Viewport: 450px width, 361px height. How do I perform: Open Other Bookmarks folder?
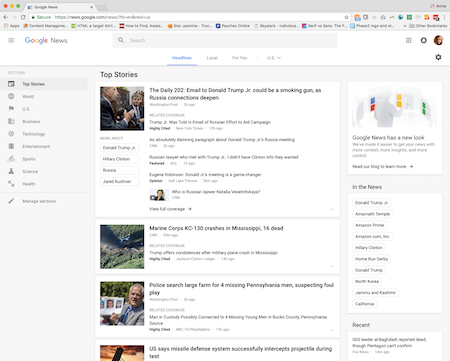(428, 26)
